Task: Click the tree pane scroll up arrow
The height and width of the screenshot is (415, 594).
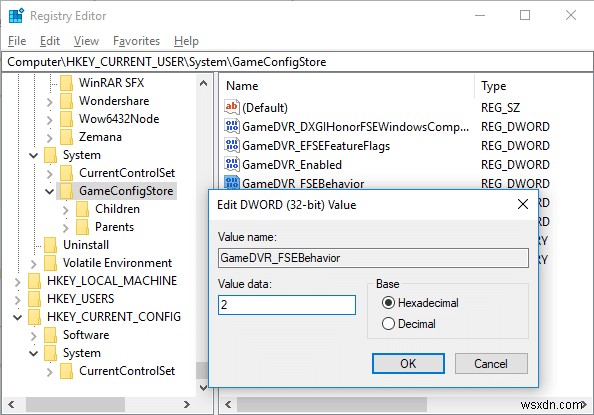Action: pyautogui.click(x=203, y=83)
